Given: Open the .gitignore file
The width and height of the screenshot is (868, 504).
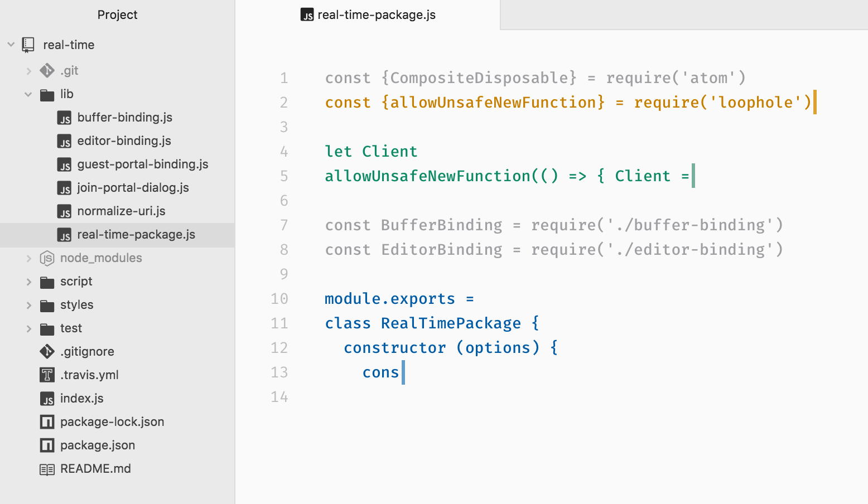Looking at the screenshot, I should coord(87,351).
